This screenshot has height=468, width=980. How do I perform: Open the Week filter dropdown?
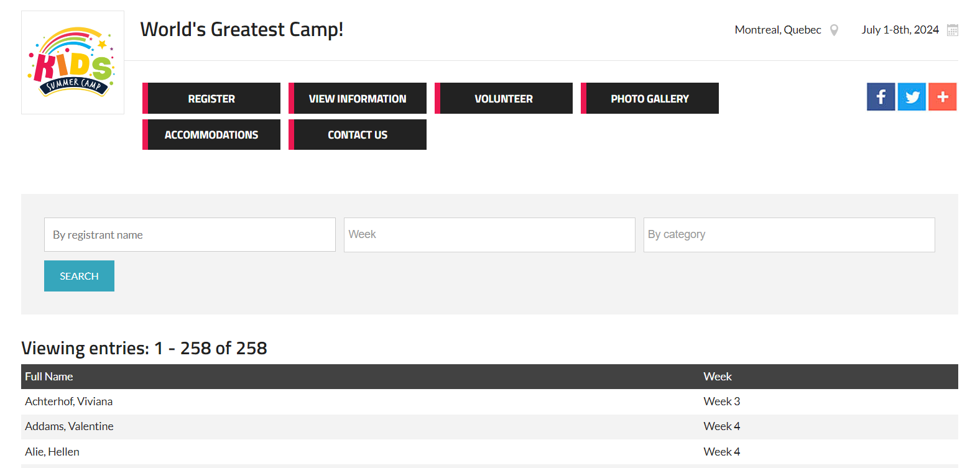489,234
